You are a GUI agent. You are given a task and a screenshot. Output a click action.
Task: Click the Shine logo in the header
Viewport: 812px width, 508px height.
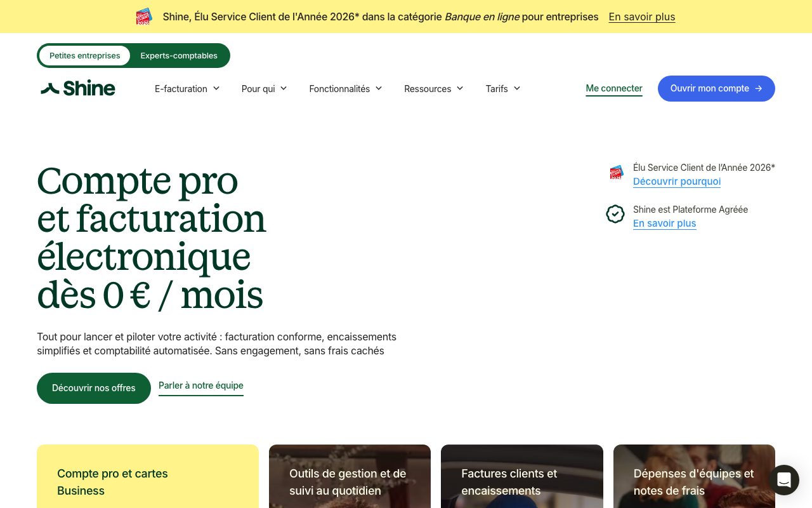(77, 88)
